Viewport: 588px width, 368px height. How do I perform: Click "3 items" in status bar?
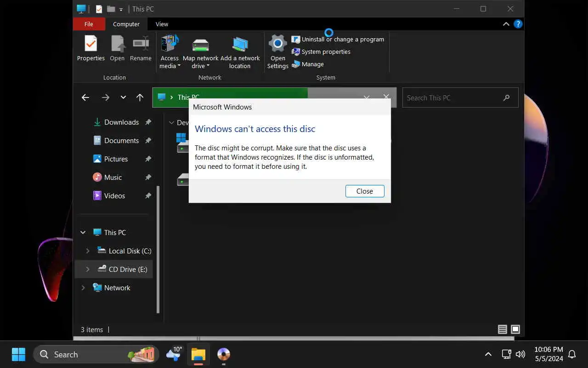point(92,329)
